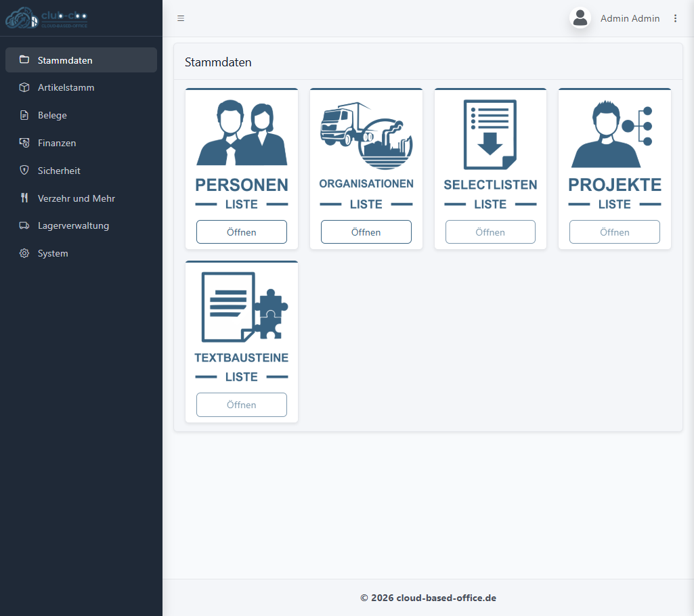Viewport: 694px width, 616px height.
Task: Click the Admin user avatar icon
Action: point(580,18)
